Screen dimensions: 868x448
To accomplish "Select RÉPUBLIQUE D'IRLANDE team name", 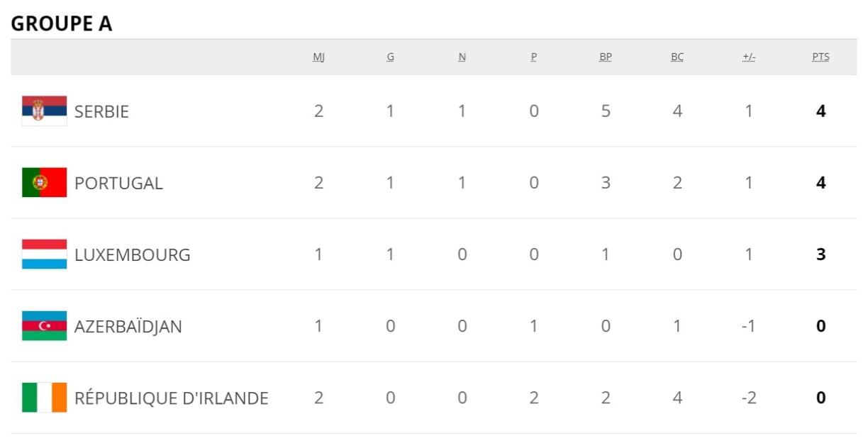I will (x=171, y=398).
